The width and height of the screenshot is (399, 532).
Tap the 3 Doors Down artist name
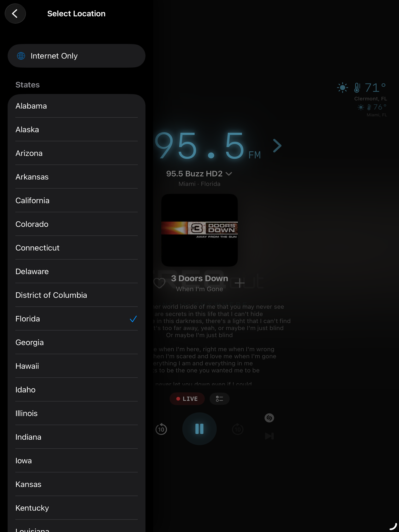pyautogui.click(x=199, y=278)
